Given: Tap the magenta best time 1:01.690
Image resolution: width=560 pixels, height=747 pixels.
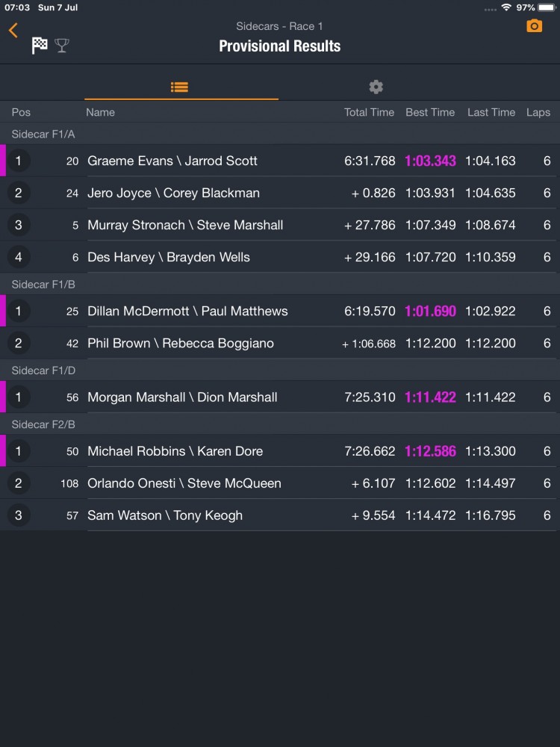Looking at the screenshot, I should coord(430,311).
